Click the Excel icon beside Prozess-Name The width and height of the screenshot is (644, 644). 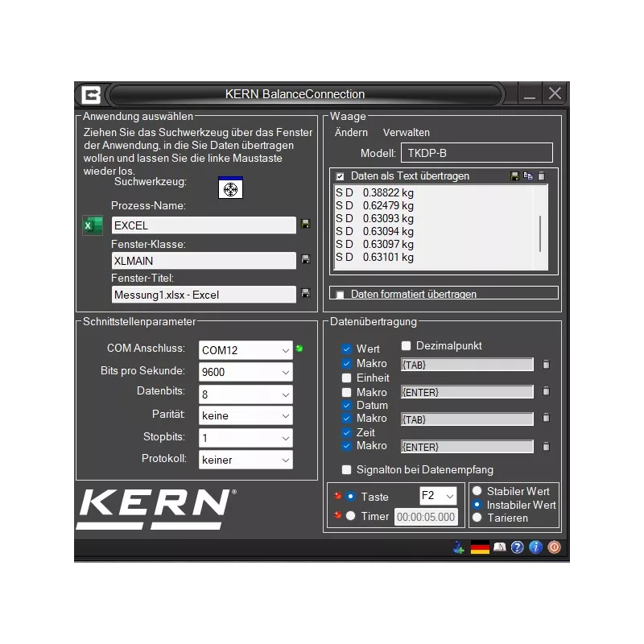tap(92, 225)
